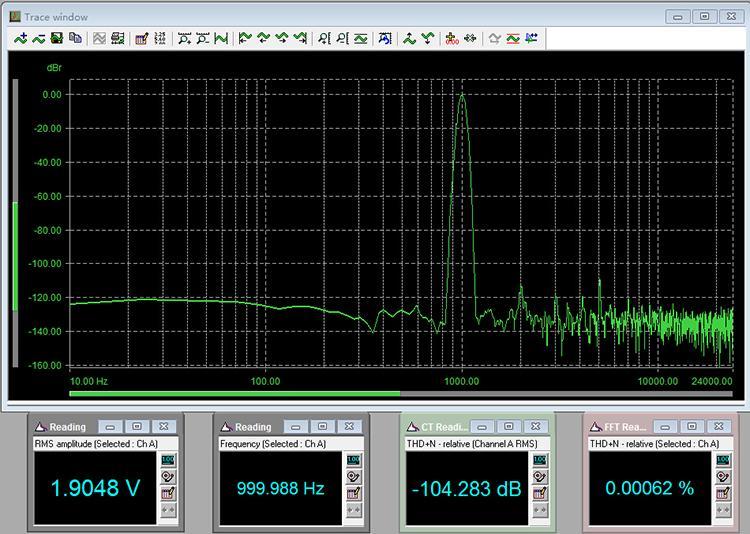Click the floppy disk save icon in Trace toolbar
Screen dimensions: 750x534
point(57,39)
